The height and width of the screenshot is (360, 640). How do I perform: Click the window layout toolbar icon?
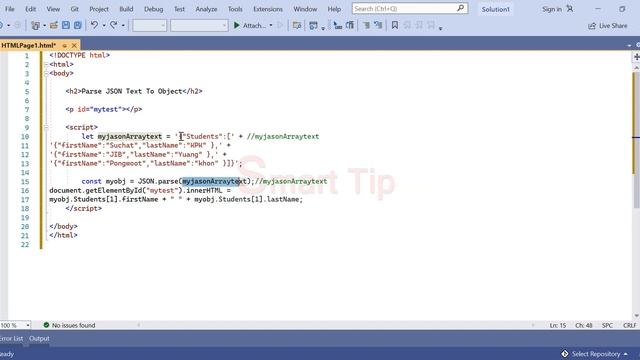pos(313,26)
